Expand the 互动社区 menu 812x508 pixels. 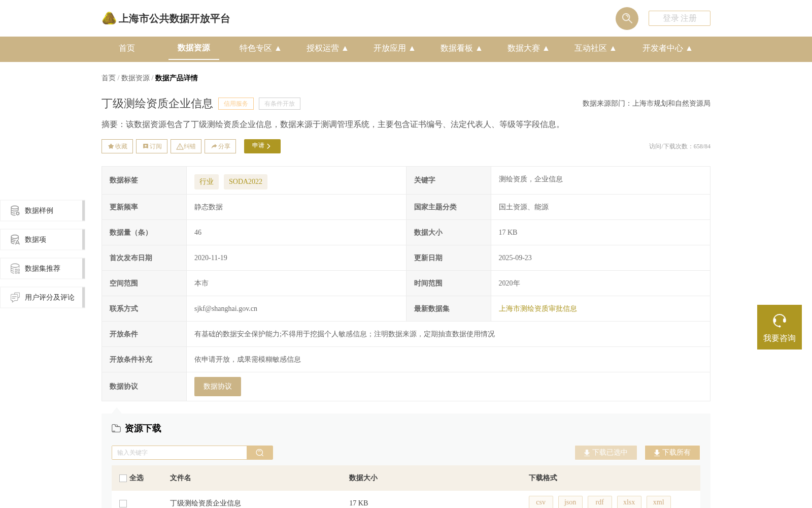click(x=595, y=48)
